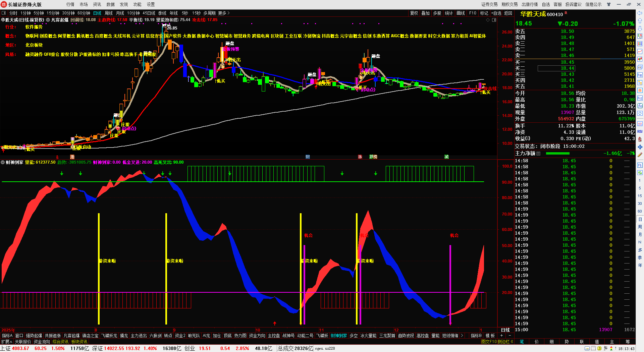Click minus button to shrink chart

(510, 336)
